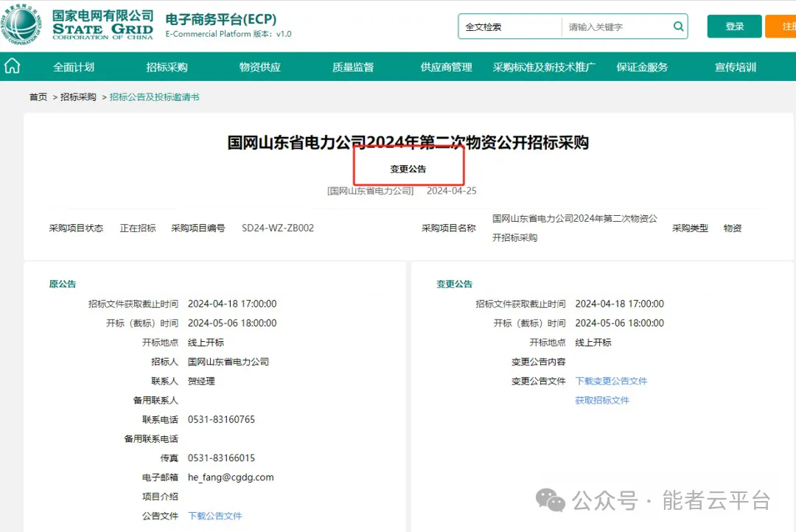Click 国网山东省电力公司 in 招标人 row

[x=228, y=362]
